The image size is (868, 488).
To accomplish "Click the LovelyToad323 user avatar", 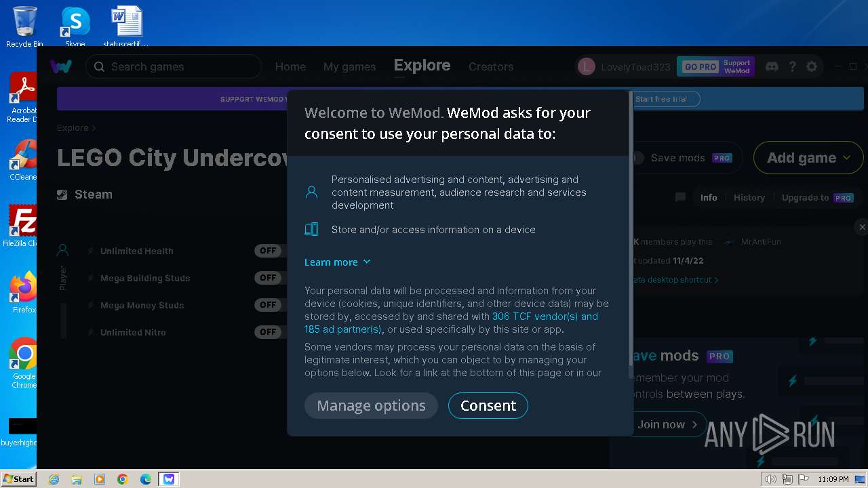I will point(586,66).
